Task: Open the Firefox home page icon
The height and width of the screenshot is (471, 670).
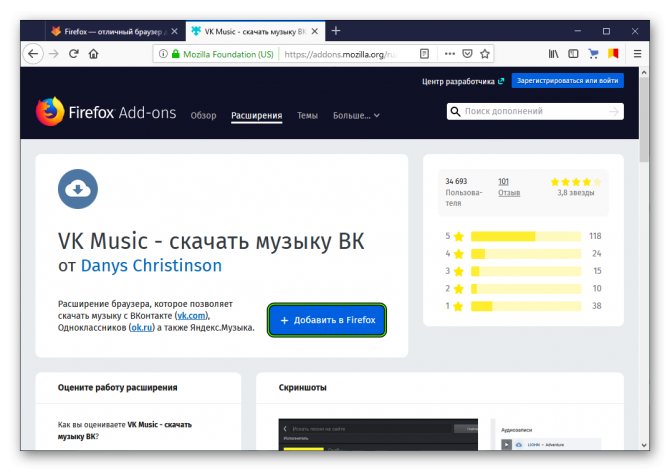Action: point(94,54)
